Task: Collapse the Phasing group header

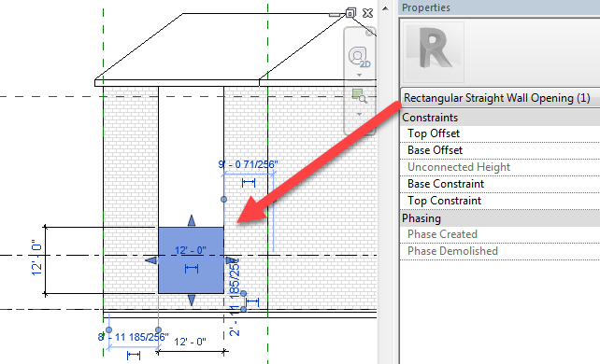Action: [x=500, y=218]
